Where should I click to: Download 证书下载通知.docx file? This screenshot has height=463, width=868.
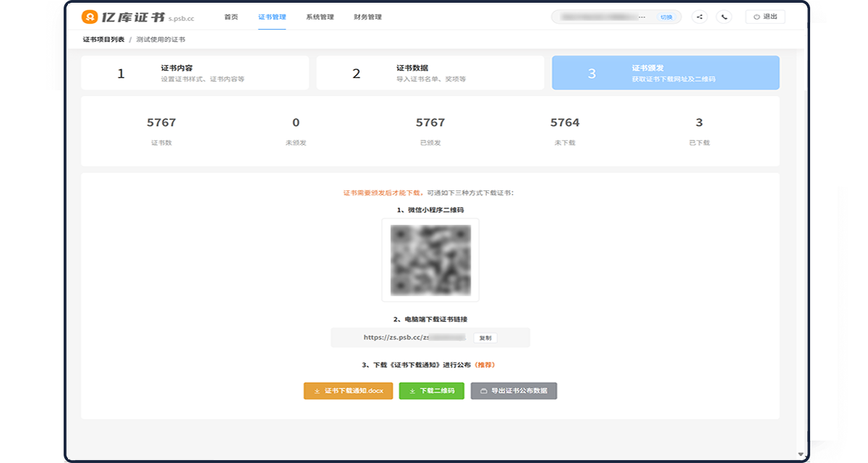click(x=349, y=391)
